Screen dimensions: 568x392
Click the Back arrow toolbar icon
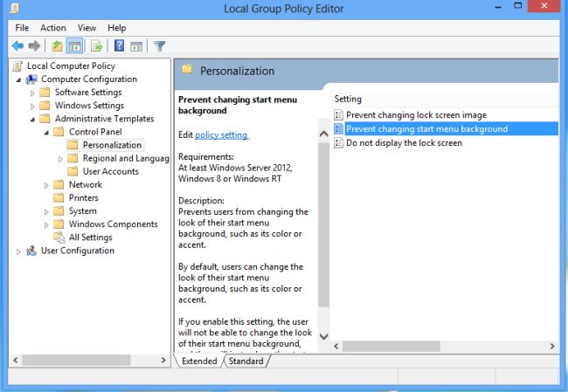17,46
